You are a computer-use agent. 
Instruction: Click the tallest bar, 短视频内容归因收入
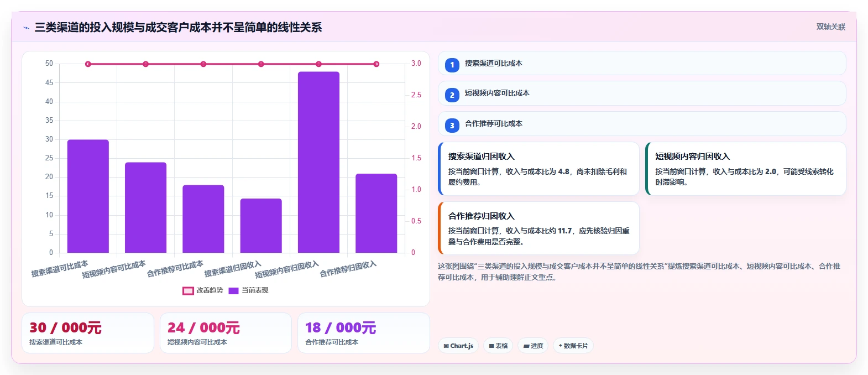click(318, 162)
